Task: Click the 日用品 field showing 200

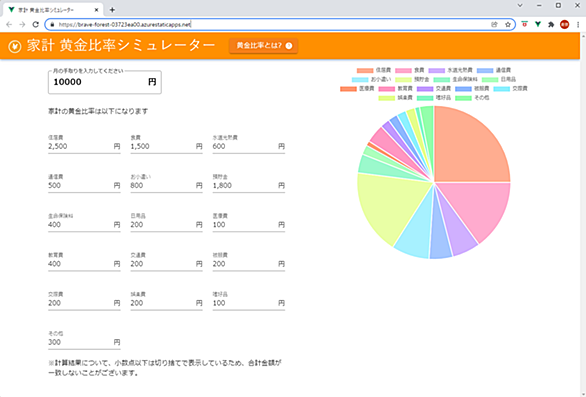Action: coord(166,222)
